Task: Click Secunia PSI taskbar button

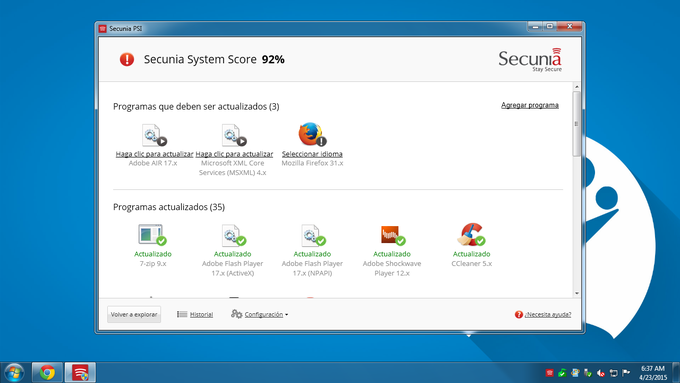Action: 80,373
